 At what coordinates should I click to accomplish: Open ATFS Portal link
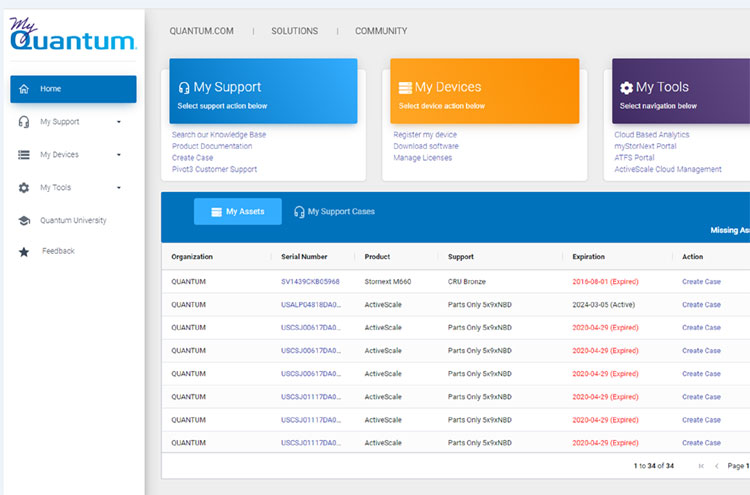point(634,158)
